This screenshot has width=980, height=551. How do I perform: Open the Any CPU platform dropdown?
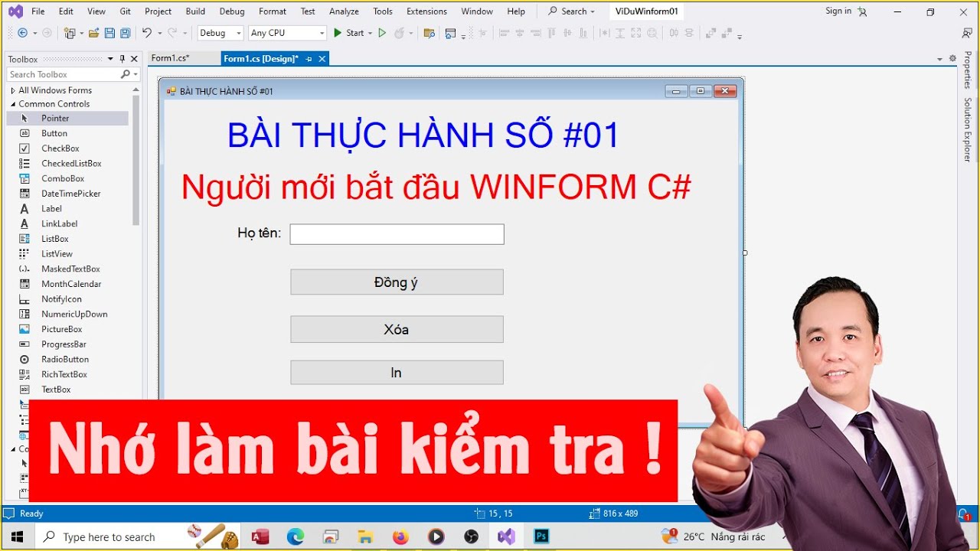288,33
